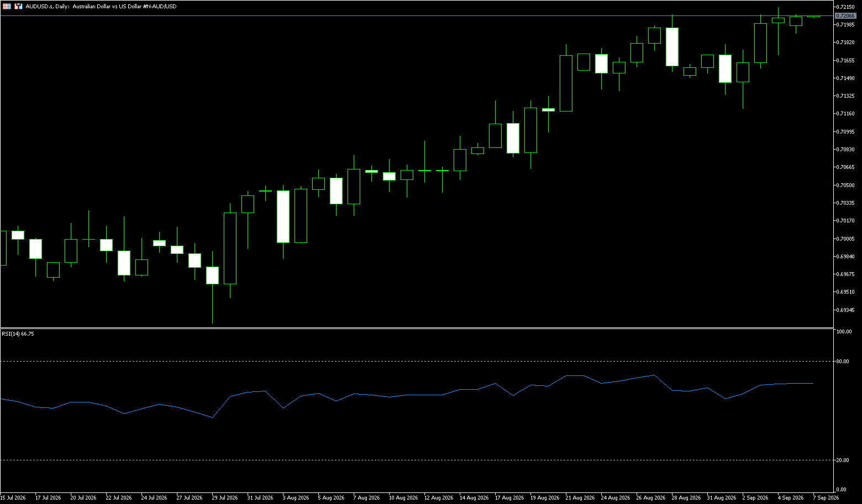
Task: Select the RSI(14) 66.75 indicator label
Action: pos(18,334)
